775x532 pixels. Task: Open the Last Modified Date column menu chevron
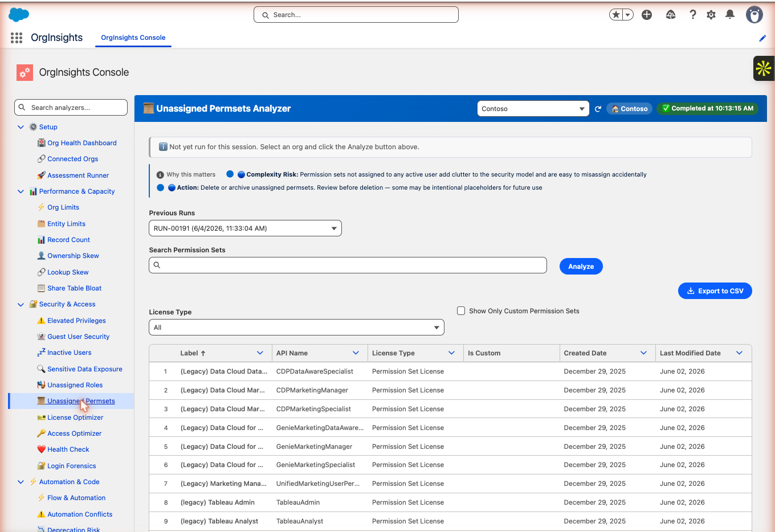click(739, 353)
